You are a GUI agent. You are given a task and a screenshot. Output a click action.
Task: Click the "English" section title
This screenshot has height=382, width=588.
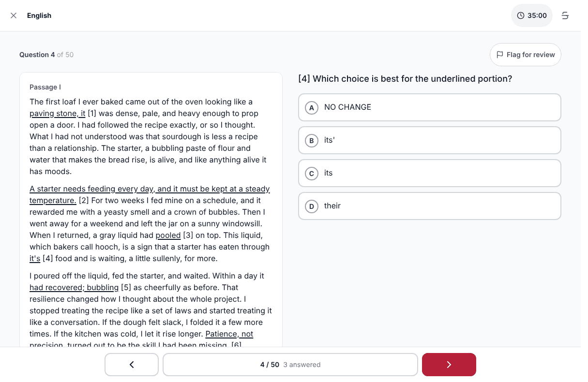39,15
